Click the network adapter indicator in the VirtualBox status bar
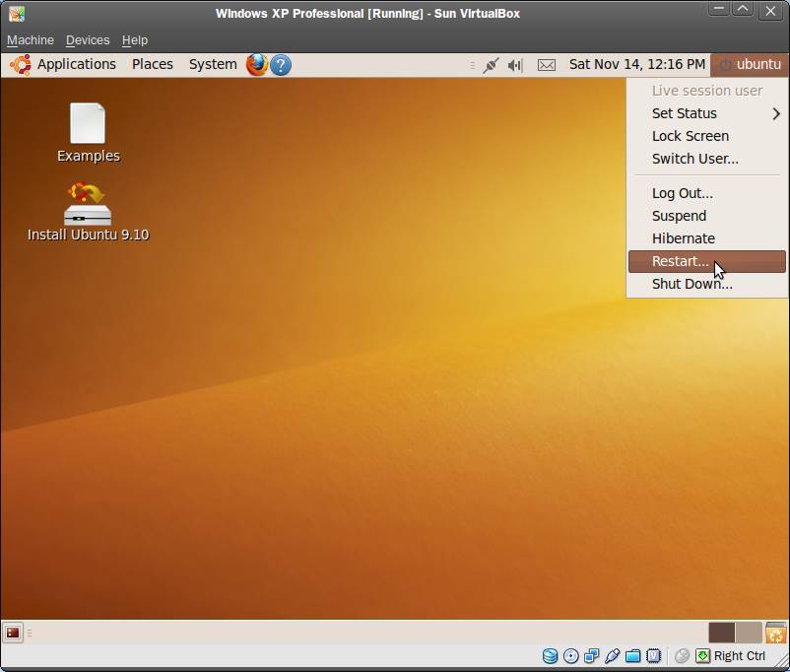 591,656
